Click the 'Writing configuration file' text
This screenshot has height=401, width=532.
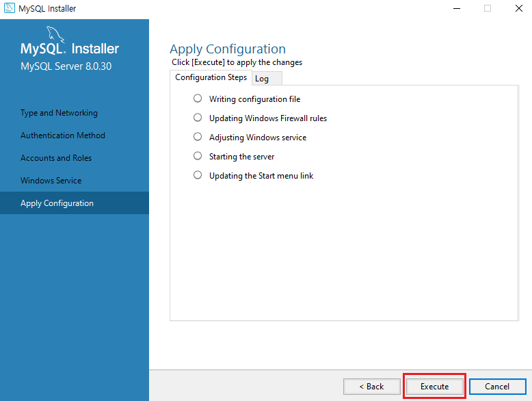254,99
